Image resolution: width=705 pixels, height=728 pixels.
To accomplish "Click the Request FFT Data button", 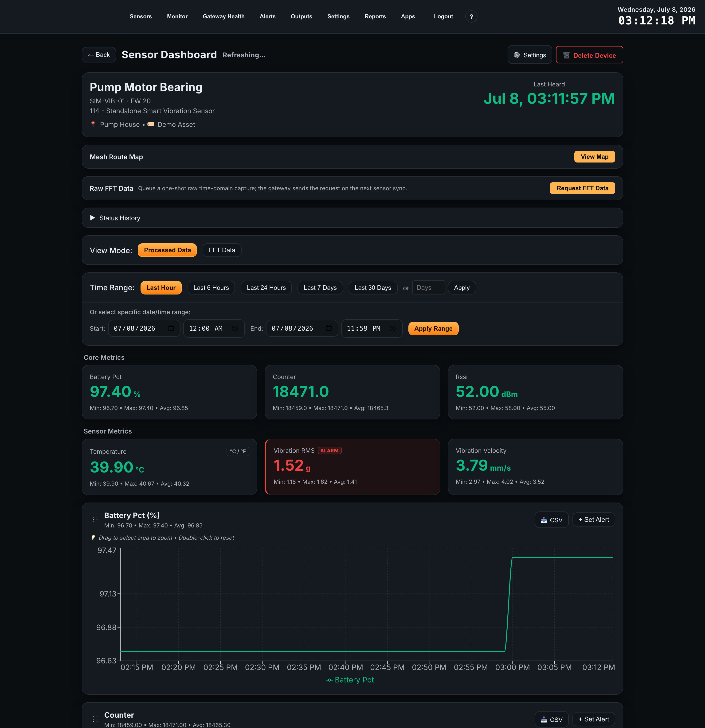I will tap(582, 188).
